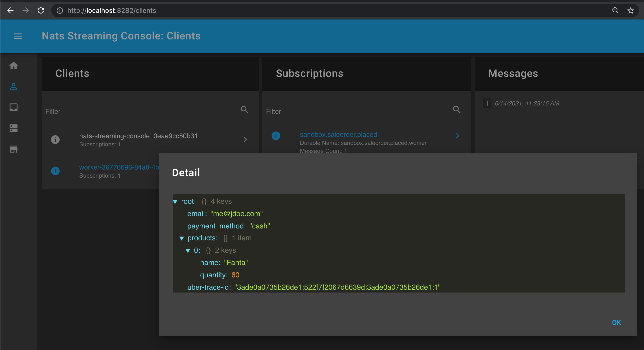
Task: Select the Clients person icon in sidebar
Action: click(14, 87)
